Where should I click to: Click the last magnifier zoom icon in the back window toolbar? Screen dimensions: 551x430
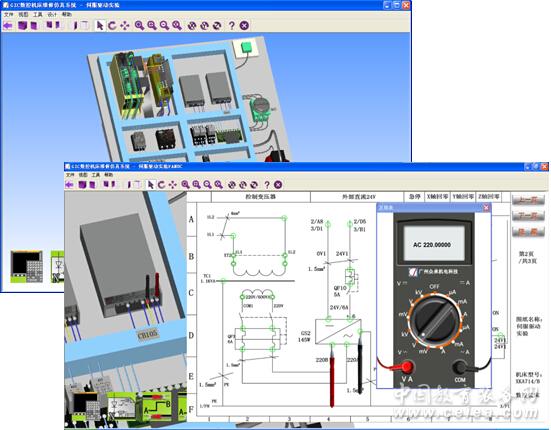(177, 25)
